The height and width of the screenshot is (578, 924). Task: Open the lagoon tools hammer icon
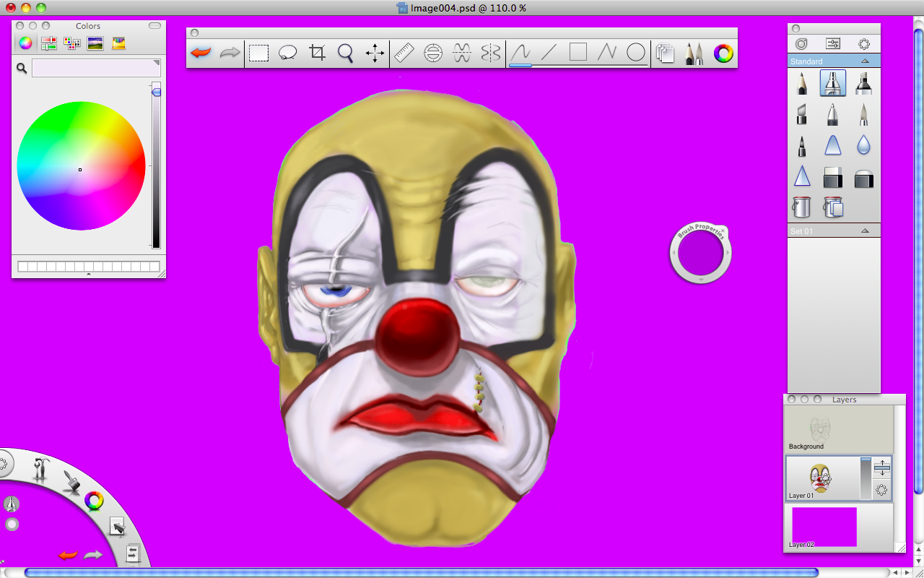[40, 470]
